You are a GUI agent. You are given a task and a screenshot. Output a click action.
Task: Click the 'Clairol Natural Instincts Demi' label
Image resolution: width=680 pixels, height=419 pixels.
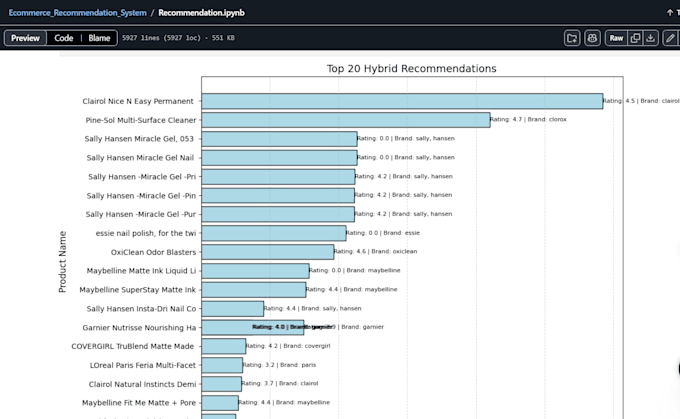pos(142,384)
